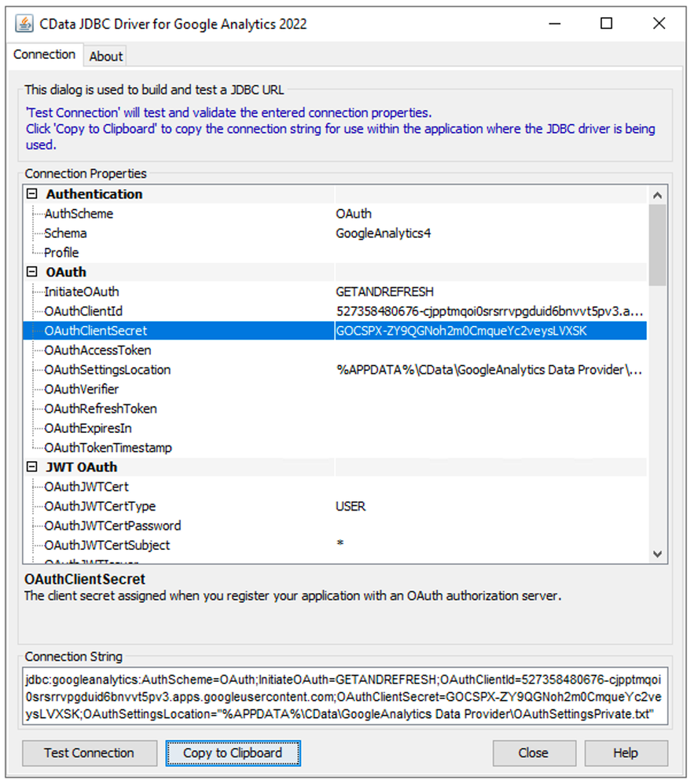Screen dimensions: 694x784
Task: Collapse the OAuth property group
Action: 32,273
